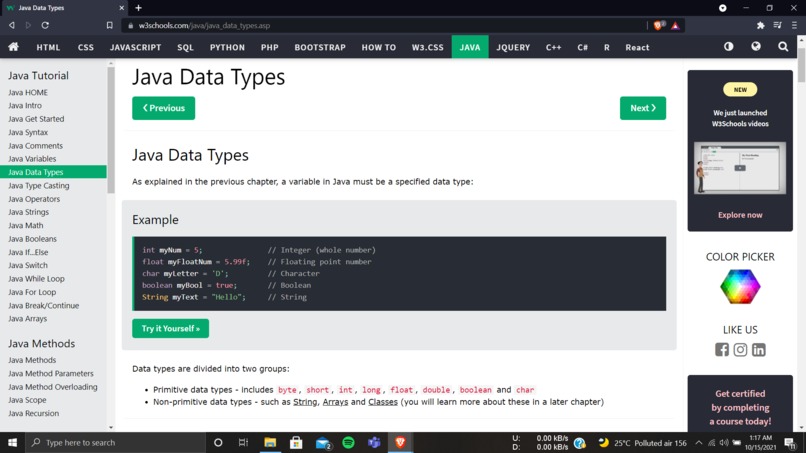This screenshot has height=453, width=806.
Task: Open the globe language icon
Action: tap(756, 46)
